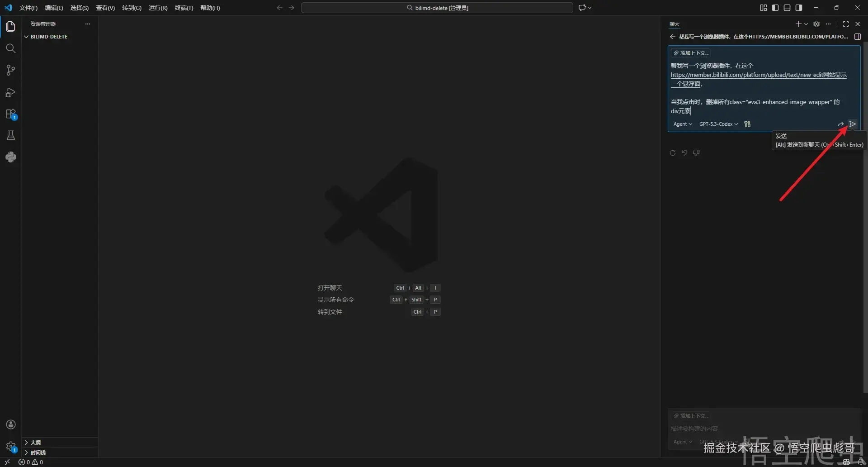The width and height of the screenshot is (868, 467).
Task: Open the 运行(R) menu
Action: (x=158, y=8)
